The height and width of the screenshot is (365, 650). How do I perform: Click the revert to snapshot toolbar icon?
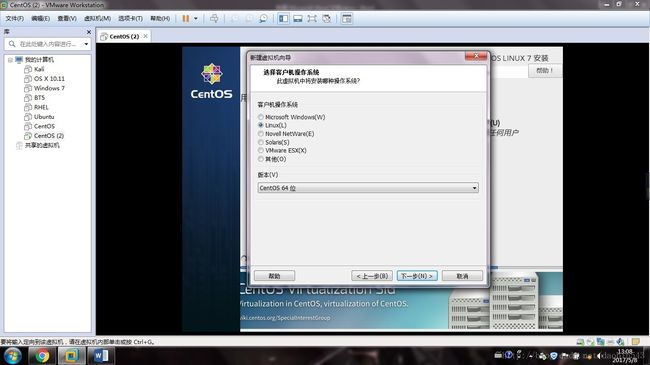(x=249, y=18)
